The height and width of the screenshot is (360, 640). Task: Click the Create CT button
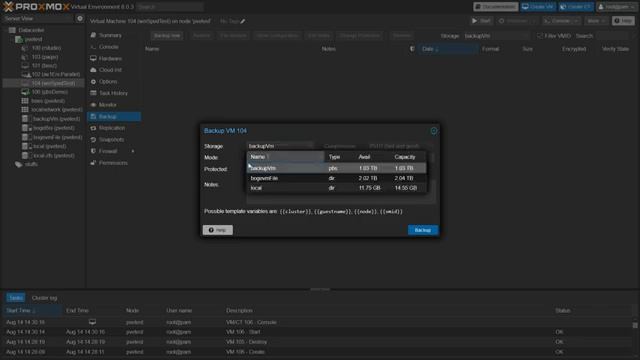tap(576, 7)
